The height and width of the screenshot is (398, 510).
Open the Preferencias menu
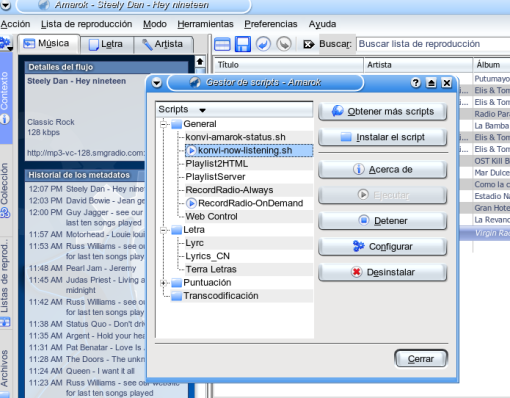271,24
